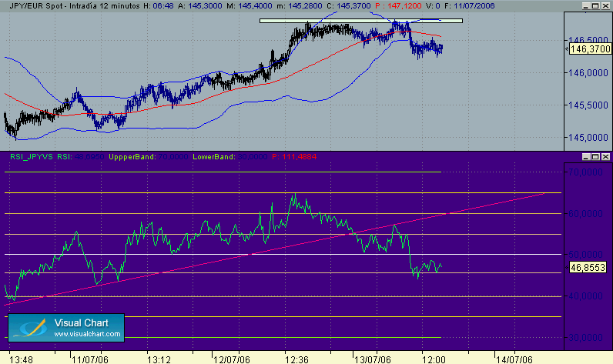Click RSI axis label 30,0000

pyautogui.click(x=585, y=337)
